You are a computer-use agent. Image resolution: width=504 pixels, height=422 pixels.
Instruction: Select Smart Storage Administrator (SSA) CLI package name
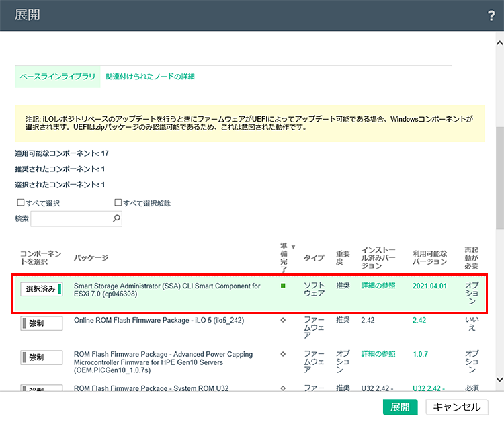click(x=167, y=290)
